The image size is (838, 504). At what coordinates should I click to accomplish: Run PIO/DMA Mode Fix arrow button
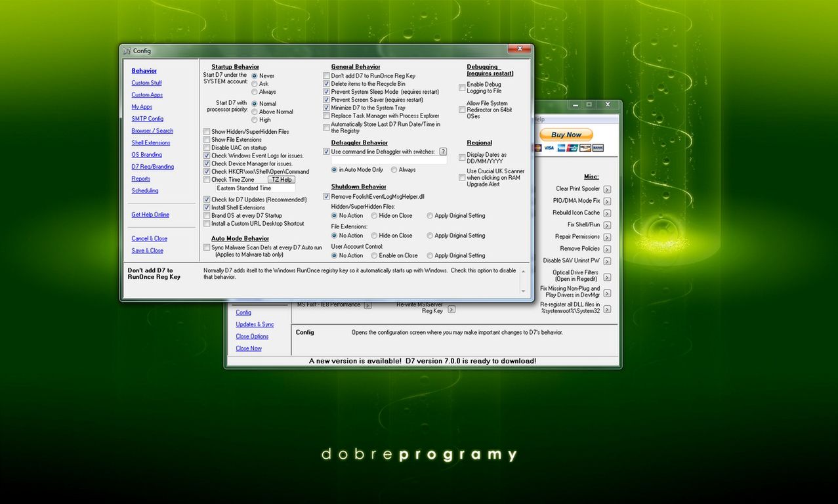click(x=607, y=201)
